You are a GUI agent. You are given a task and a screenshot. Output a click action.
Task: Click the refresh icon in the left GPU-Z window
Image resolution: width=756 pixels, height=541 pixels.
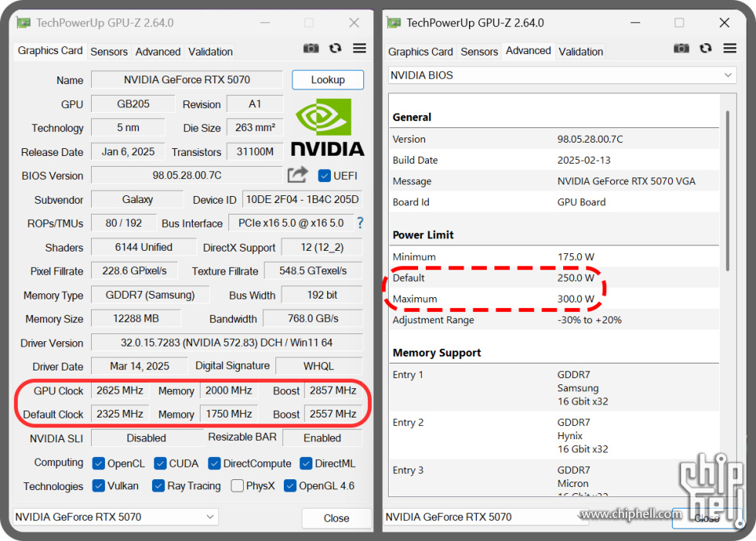[335, 48]
